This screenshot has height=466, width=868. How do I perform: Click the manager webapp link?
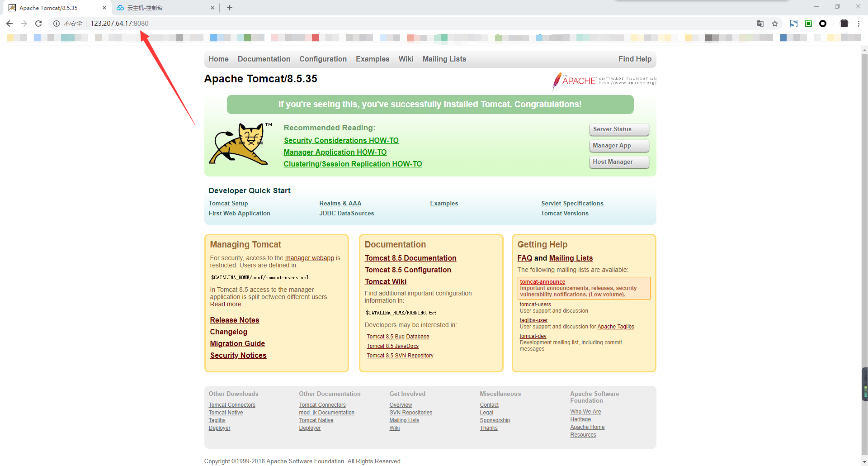[x=310, y=258]
